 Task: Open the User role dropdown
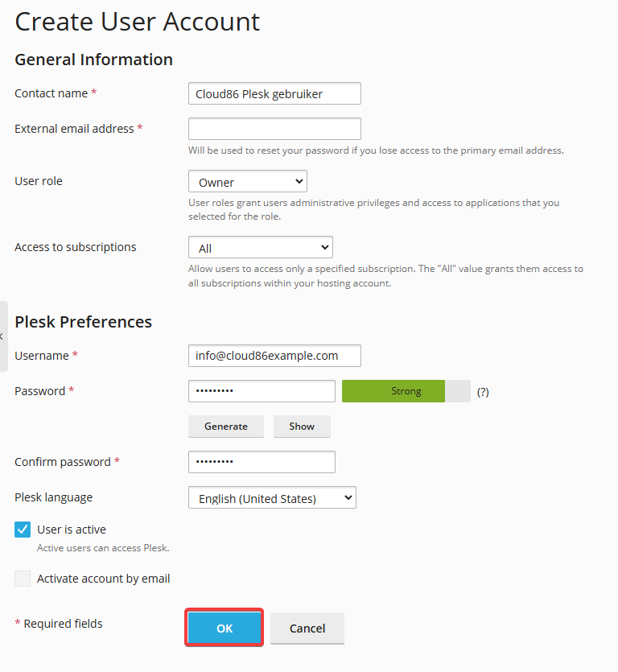(248, 181)
